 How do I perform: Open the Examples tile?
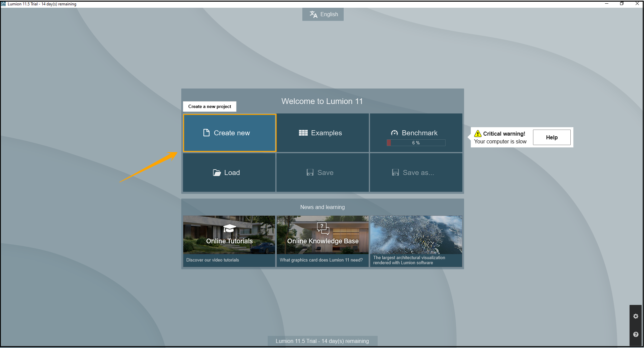(323, 133)
